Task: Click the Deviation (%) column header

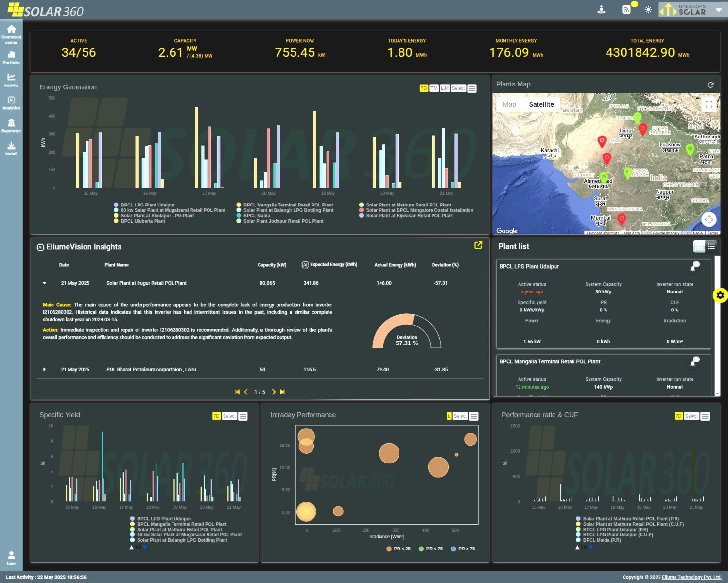Action: [x=445, y=265]
